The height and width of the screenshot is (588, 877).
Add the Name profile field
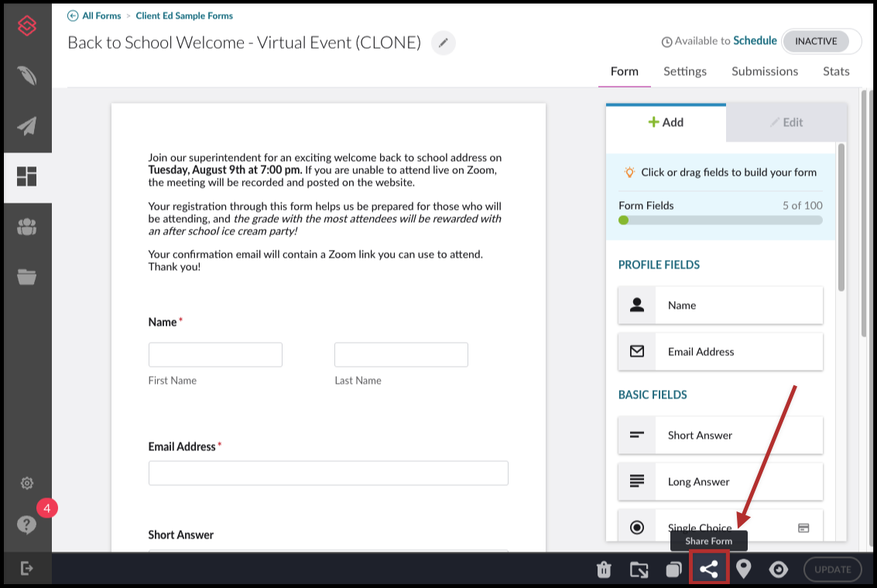coord(721,305)
